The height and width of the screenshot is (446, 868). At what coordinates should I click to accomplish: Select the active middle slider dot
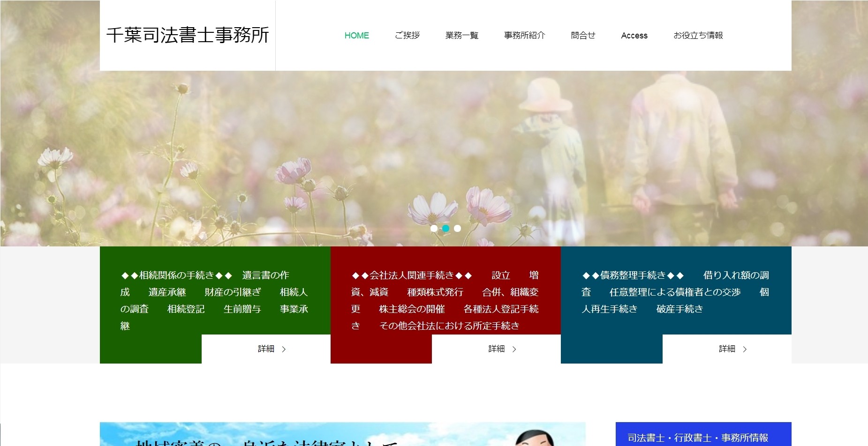pos(445,228)
